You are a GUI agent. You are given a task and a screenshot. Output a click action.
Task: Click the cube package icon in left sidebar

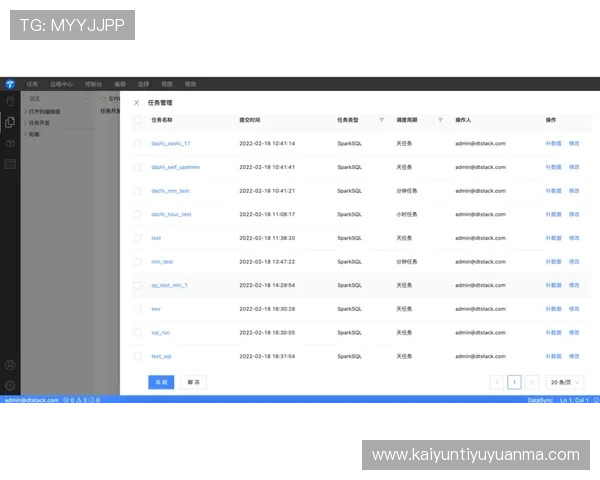(x=10, y=143)
